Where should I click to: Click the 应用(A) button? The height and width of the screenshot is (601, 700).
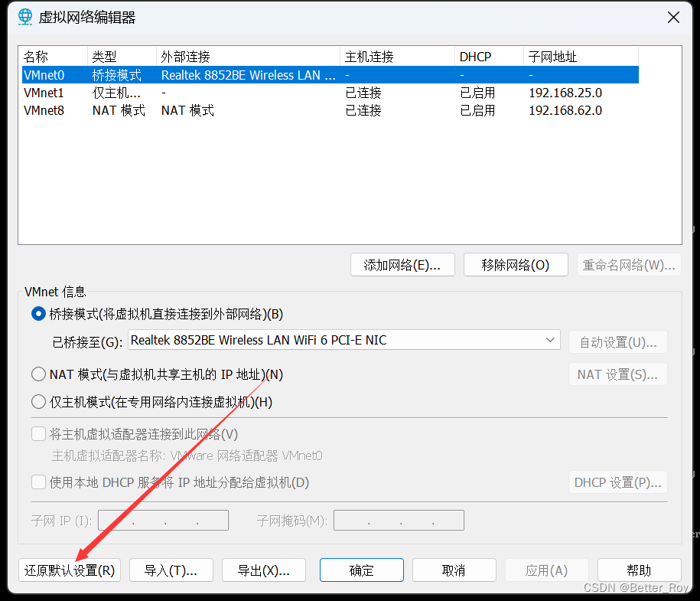click(x=547, y=570)
